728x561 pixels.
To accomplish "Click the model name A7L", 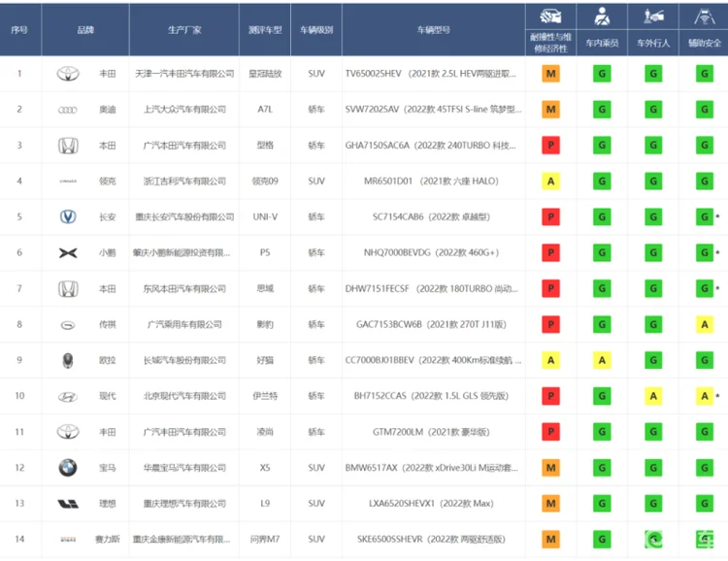I will pyautogui.click(x=265, y=109).
